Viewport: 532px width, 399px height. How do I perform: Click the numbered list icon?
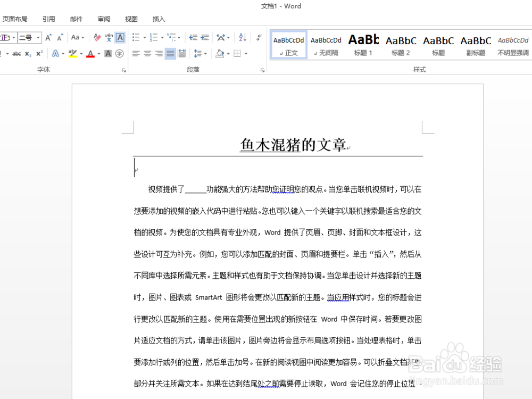coord(154,37)
